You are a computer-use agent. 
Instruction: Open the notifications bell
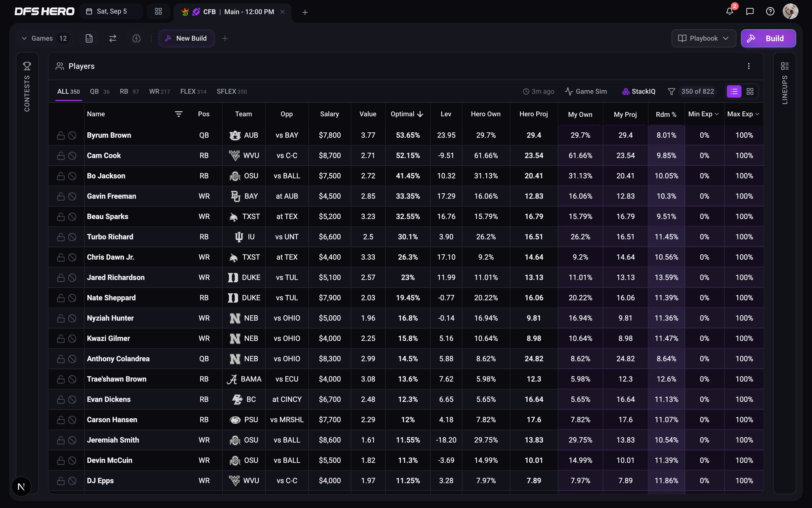point(729,11)
